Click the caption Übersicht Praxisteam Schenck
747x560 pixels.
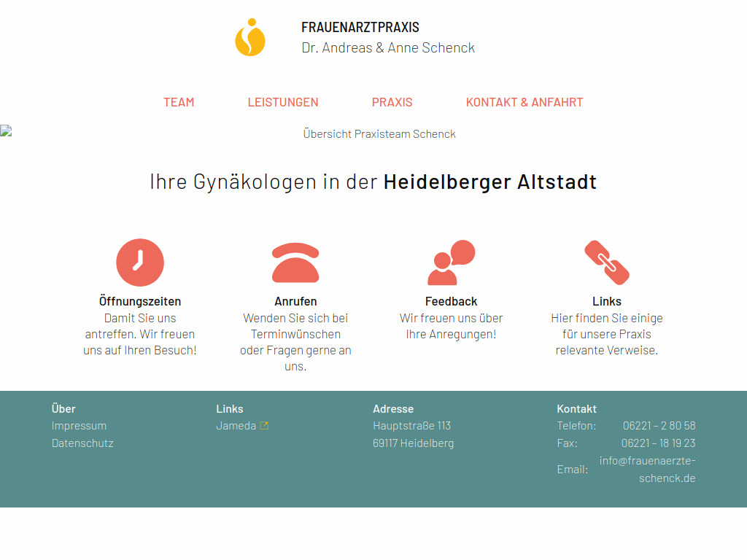[379, 133]
